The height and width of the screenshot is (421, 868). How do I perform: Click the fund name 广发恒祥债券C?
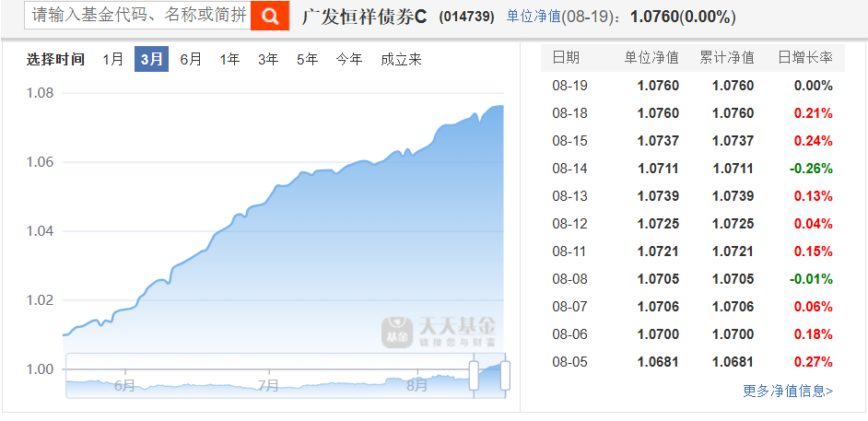pyautogui.click(x=365, y=17)
